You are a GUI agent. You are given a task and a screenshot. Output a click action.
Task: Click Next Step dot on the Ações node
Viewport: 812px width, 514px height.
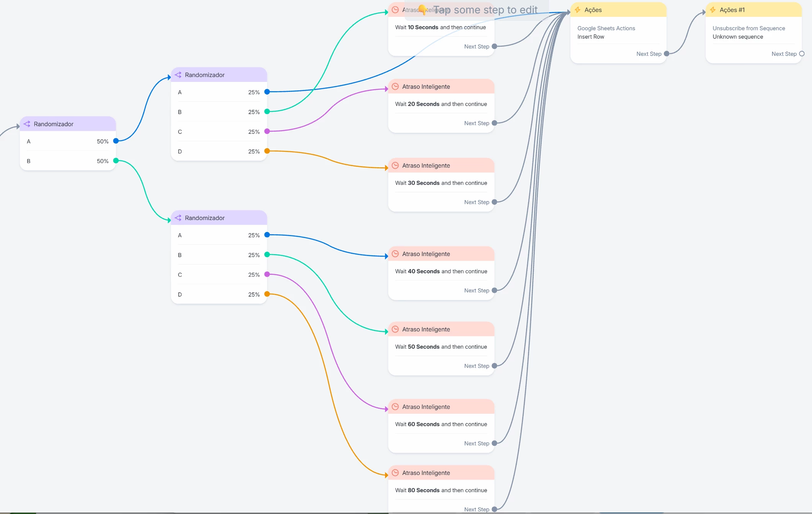[667, 54]
